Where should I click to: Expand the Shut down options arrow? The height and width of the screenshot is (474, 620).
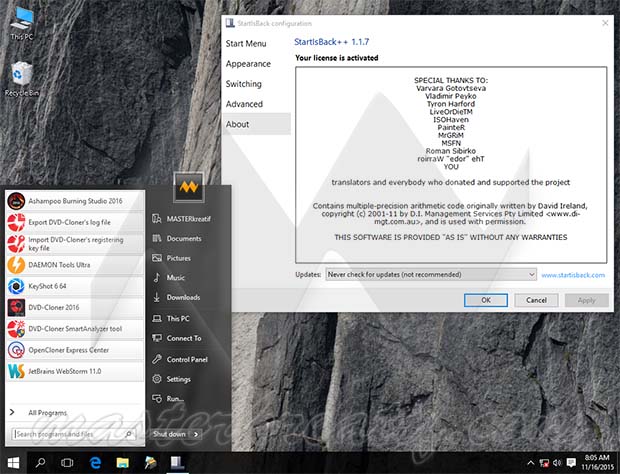pyautogui.click(x=196, y=434)
